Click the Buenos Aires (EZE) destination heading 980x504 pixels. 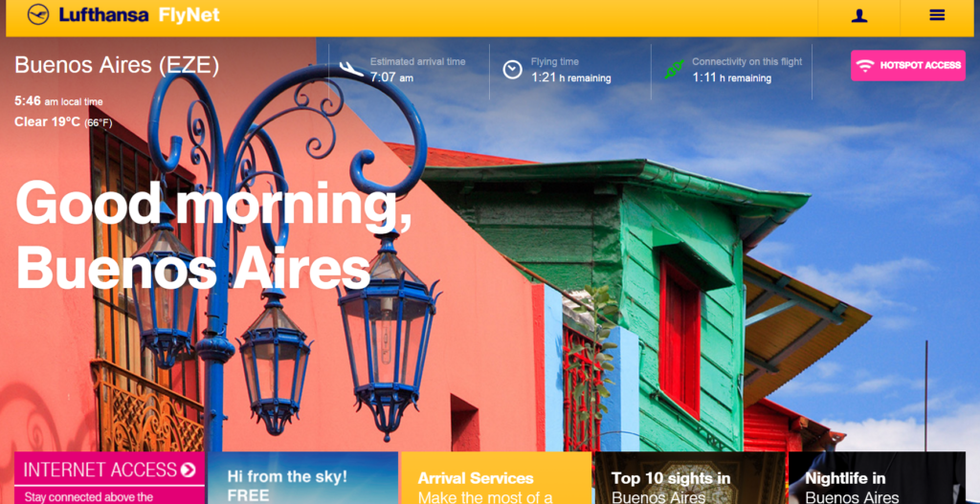pos(117,65)
